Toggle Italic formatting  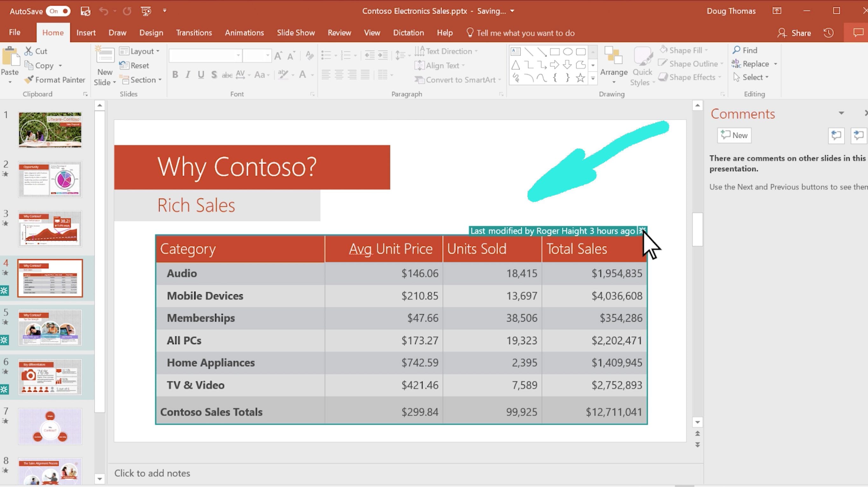[188, 74]
